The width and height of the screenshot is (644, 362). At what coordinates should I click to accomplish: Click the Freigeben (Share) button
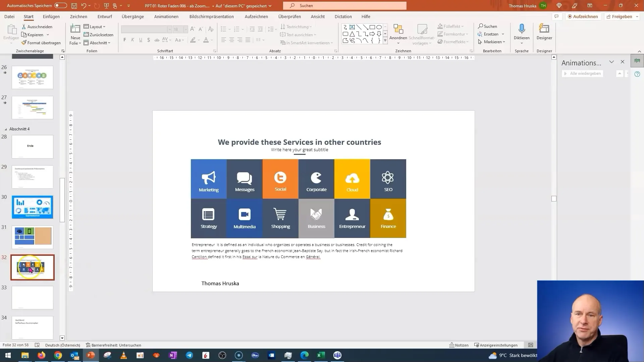coord(622,16)
